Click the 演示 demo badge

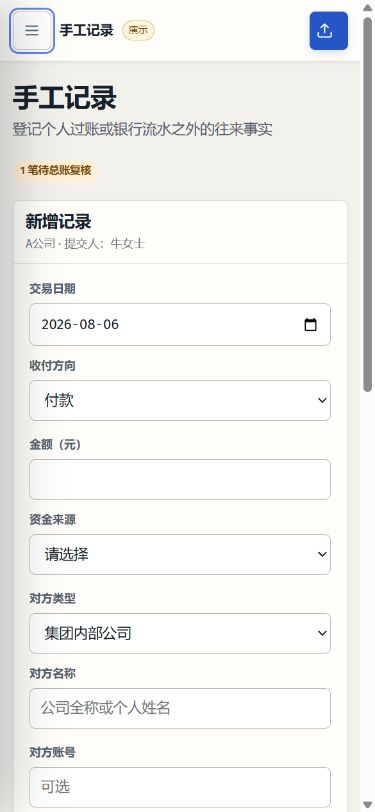[x=138, y=31]
